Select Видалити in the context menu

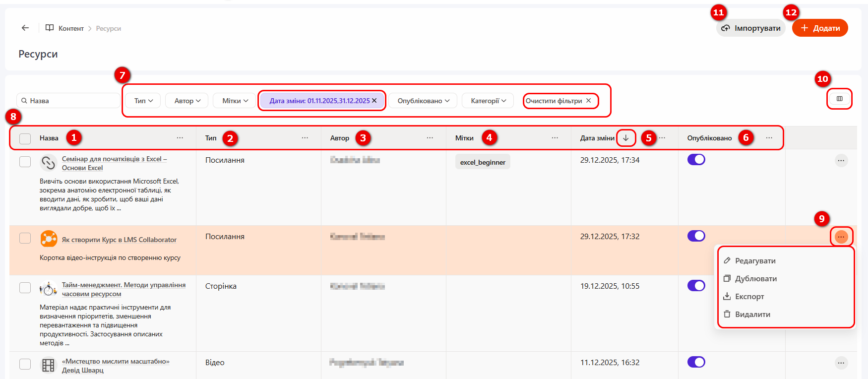click(x=752, y=315)
